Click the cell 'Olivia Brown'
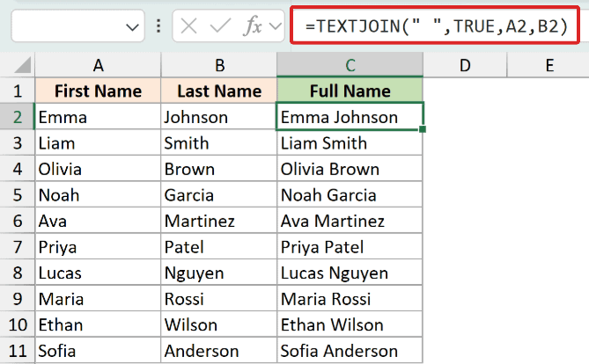The image size is (589, 364). (x=350, y=169)
